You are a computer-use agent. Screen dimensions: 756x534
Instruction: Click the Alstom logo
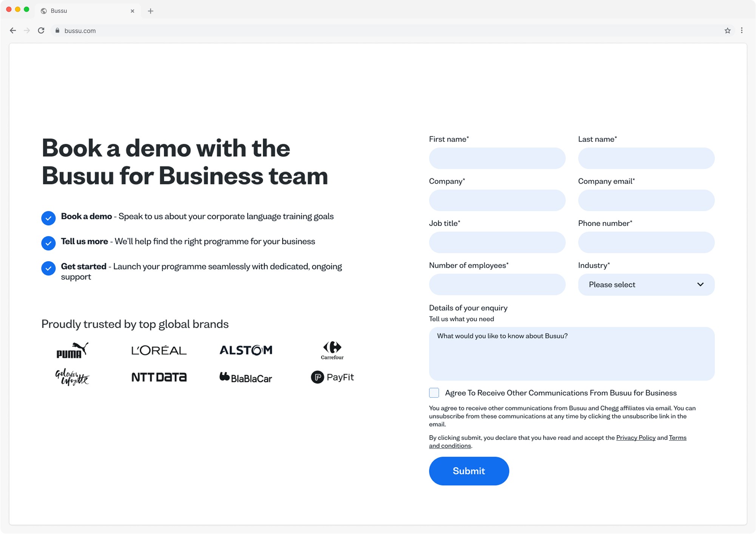pyautogui.click(x=246, y=350)
